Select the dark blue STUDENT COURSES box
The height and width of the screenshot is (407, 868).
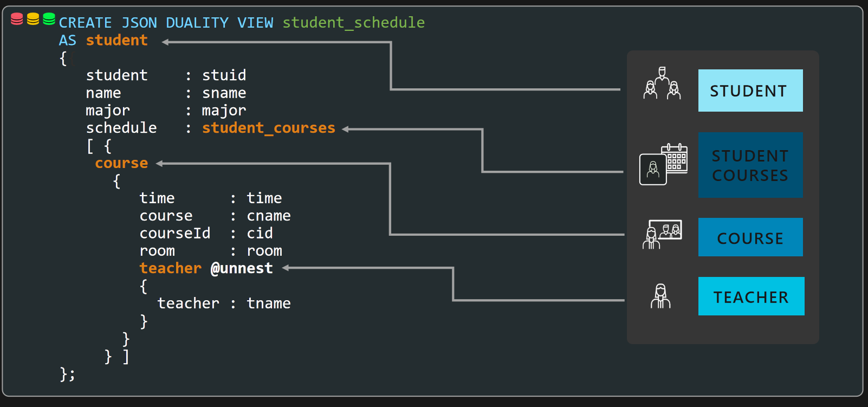coord(750,165)
